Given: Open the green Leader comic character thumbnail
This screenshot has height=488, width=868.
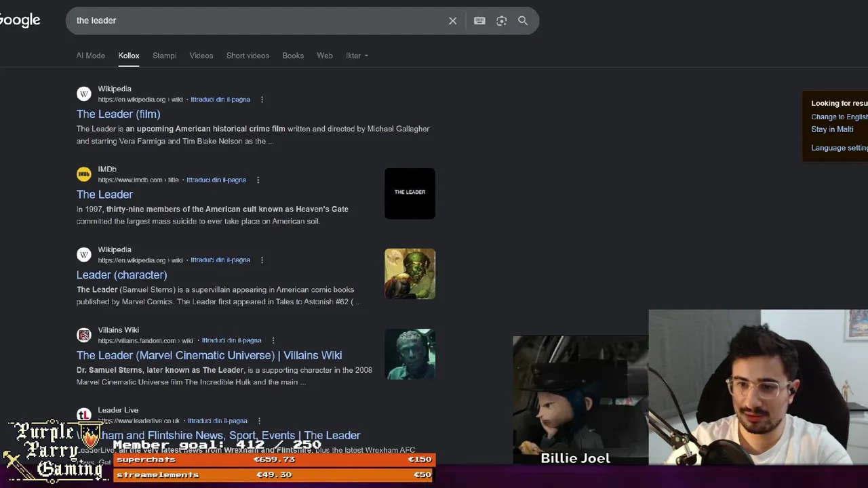Looking at the screenshot, I should point(410,274).
